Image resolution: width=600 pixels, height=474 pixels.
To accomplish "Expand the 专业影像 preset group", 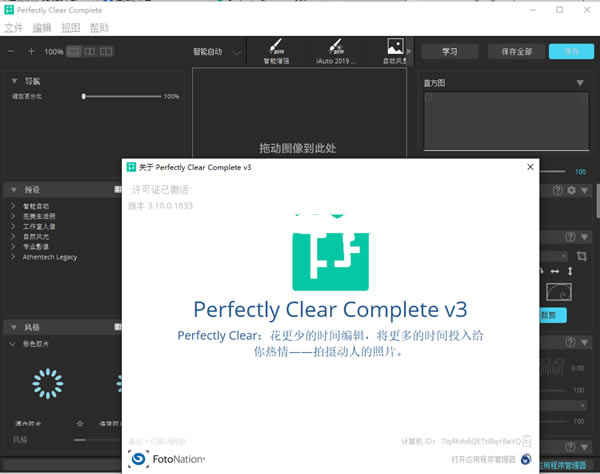I will [x=13, y=246].
